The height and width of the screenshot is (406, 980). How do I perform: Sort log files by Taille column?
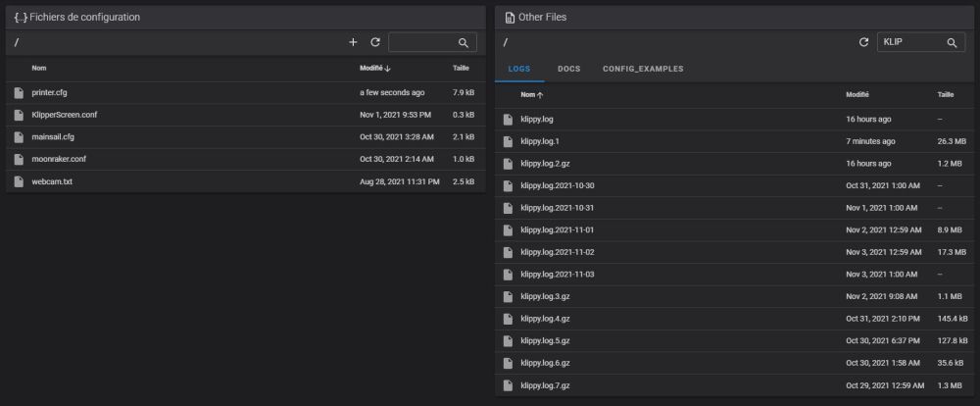(x=945, y=95)
